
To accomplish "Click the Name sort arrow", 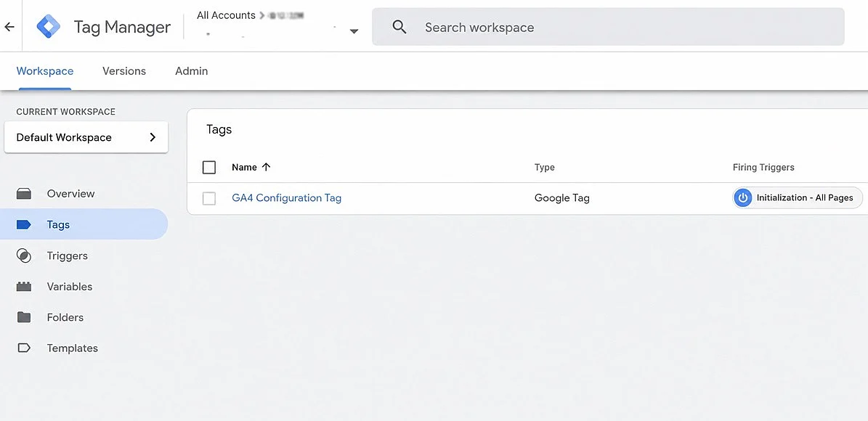I will click(266, 167).
